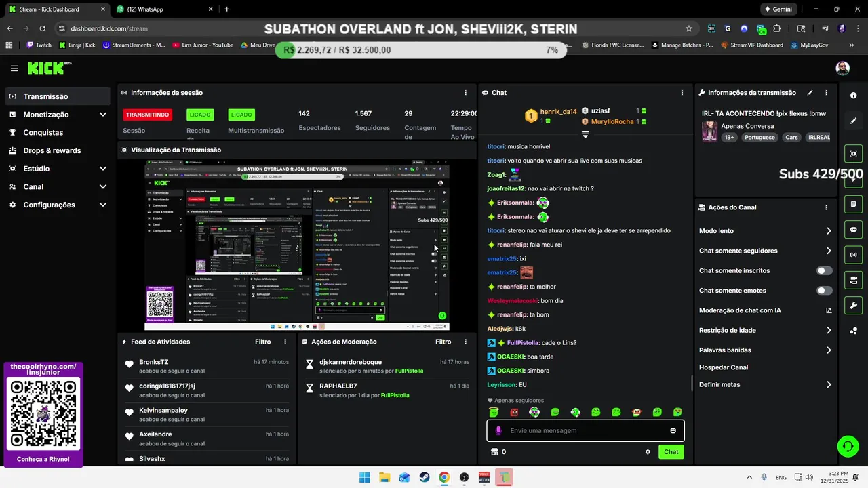Image resolution: width=868 pixels, height=488 pixels.
Task: Open Palavras banidas options arrow
Action: pyautogui.click(x=829, y=350)
